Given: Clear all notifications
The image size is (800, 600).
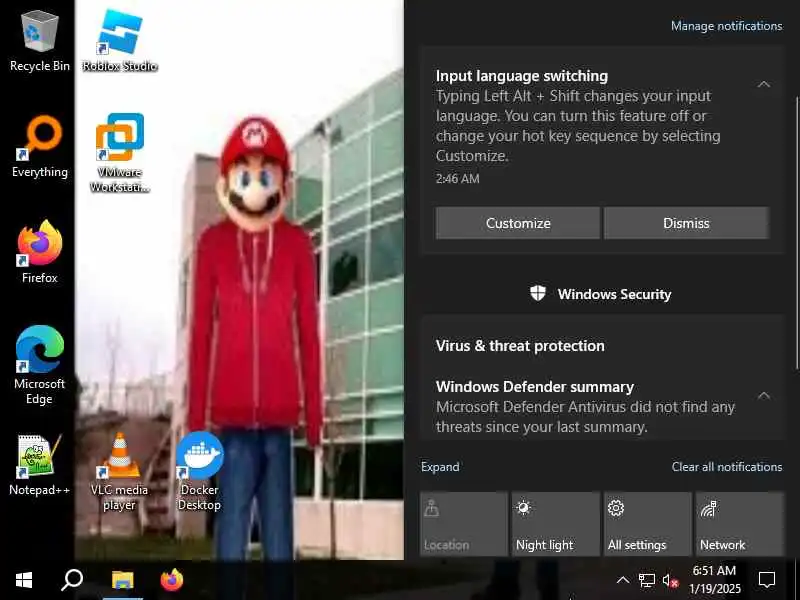Looking at the screenshot, I should (727, 467).
